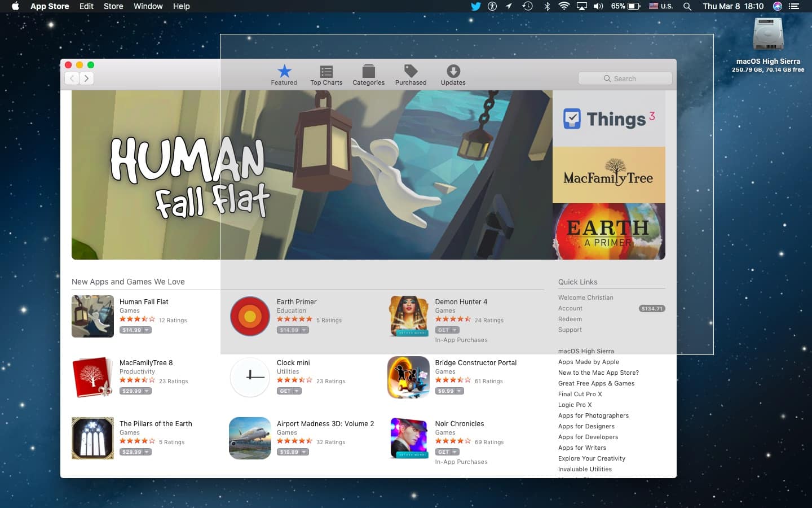This screenshot has width=812, height=508.
Task: Open the Help menu
Action: coord(181,6)
